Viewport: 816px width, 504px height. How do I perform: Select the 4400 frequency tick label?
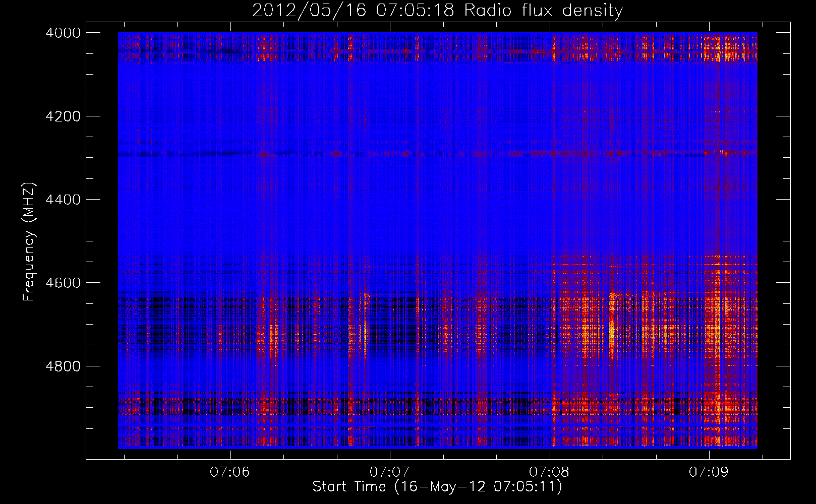click(x=63, y=200)
